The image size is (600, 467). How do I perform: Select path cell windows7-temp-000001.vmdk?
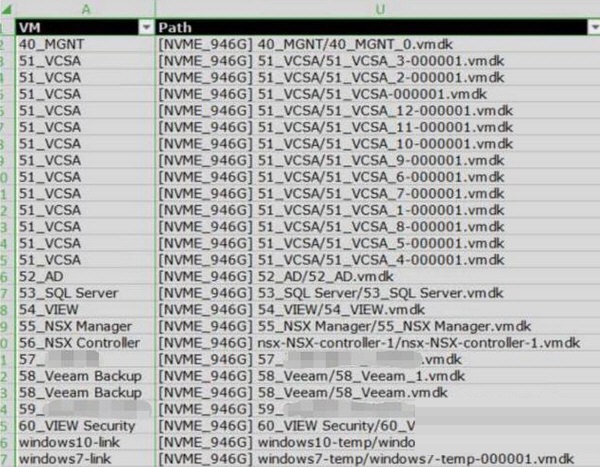tap(378, 459)
